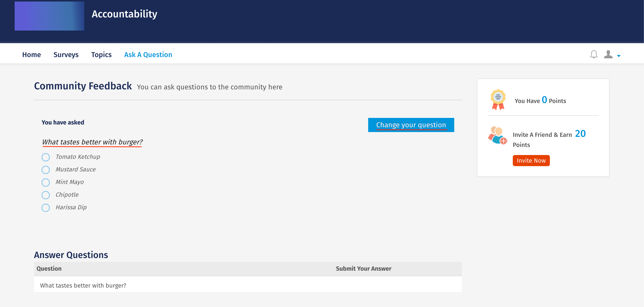Click the Submit Your Answer column header
This screenshot has height=307, width=644.
363,269
